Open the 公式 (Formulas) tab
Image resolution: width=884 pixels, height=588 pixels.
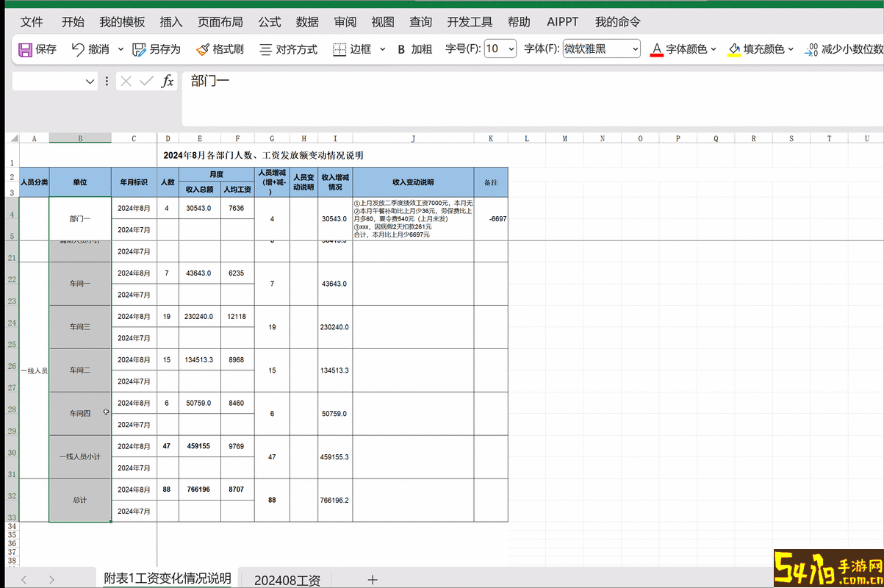pyautogui.click(x=270, y=22)
